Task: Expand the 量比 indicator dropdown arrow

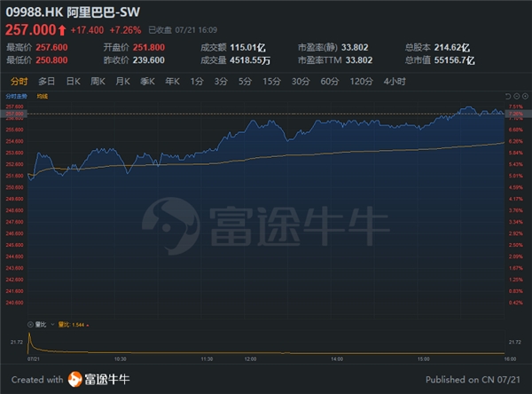Action: tap(52, 325)
